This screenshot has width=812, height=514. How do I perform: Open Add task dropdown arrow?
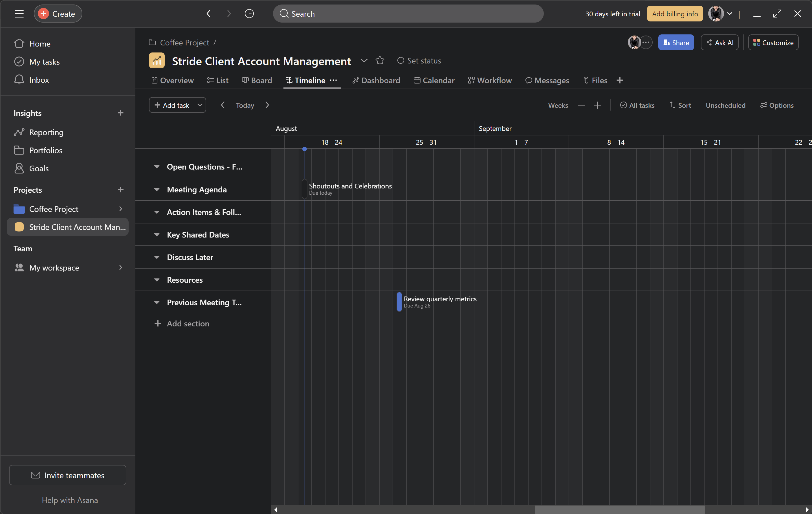[x=200, y=105]
